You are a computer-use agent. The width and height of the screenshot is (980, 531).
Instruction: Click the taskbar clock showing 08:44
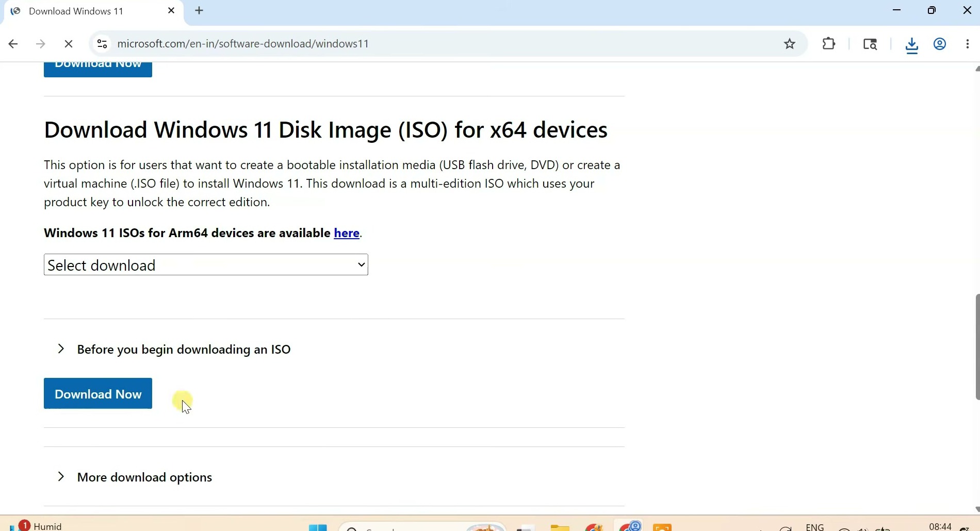[x=940, y=526]
